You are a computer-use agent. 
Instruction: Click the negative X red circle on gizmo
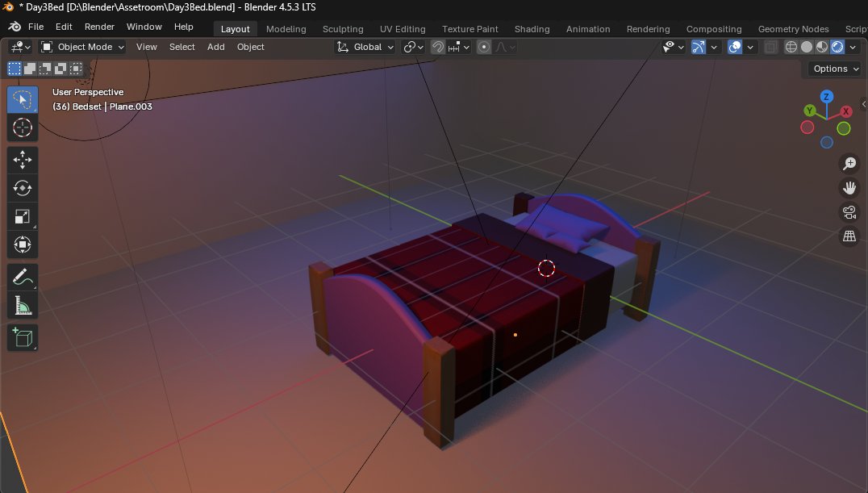coord(807,127)
